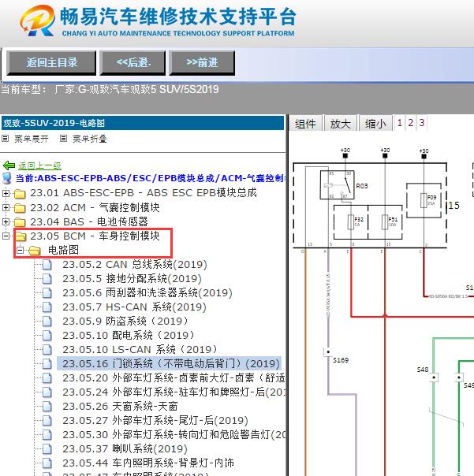Go back with the <<后退 button
This screenshot has height=476, width=474.
pos(132,63)
